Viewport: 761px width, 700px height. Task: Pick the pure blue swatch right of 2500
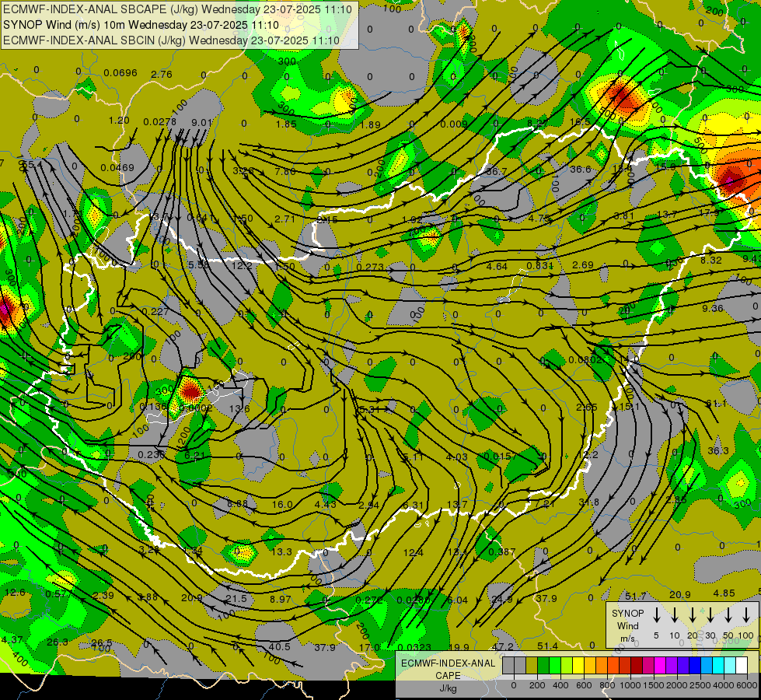695,665
